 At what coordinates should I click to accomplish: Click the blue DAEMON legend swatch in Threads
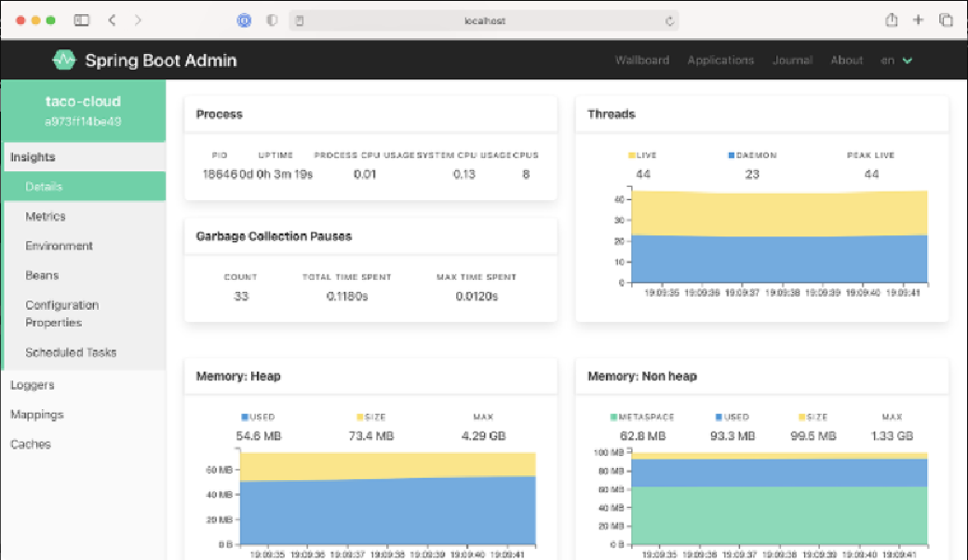tap(732, 155)
